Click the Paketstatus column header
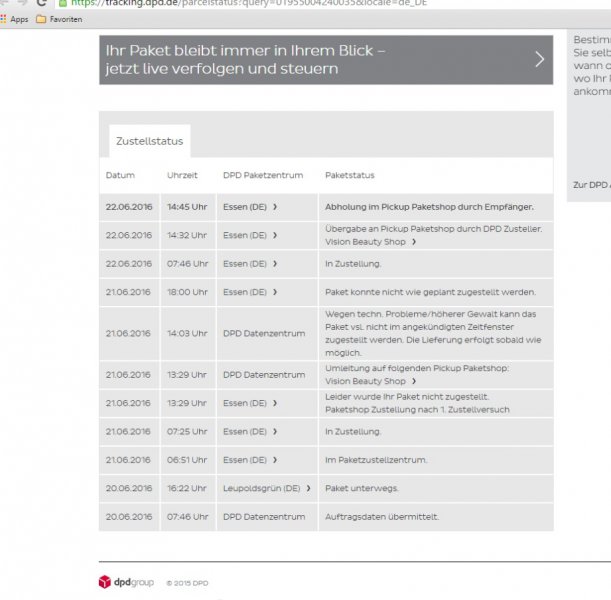 (350, 175)
